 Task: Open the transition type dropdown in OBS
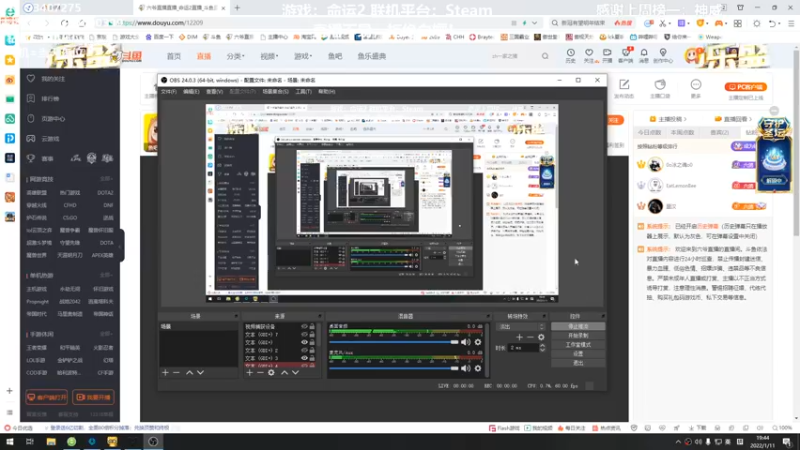[x=521, y=327]
